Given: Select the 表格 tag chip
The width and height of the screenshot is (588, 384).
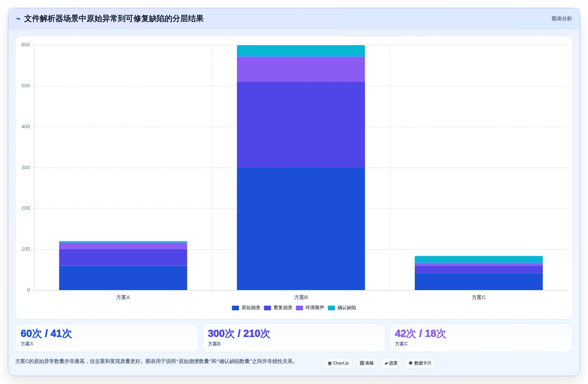Looking at the screenshot, I should point(367,363).
